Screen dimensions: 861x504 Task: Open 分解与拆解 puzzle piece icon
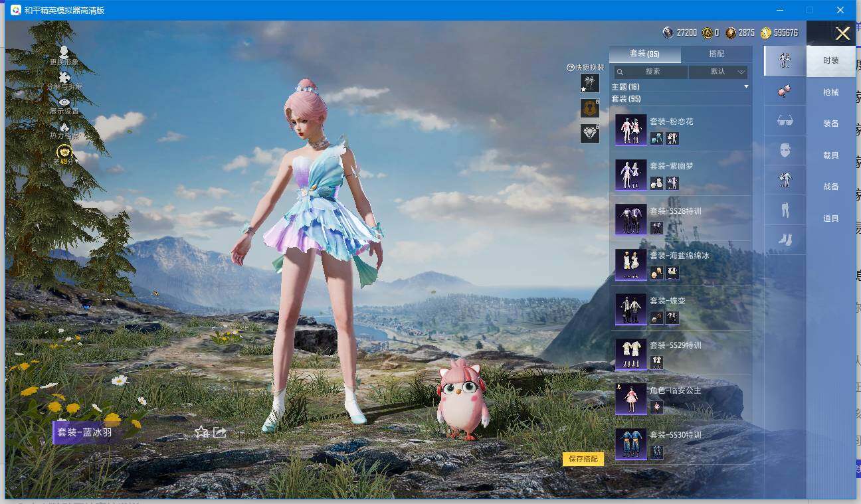pos(64,78)
